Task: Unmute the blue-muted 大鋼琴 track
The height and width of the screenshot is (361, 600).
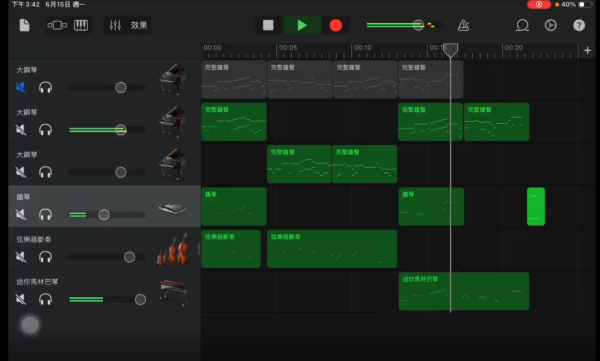Action: coord(21,88)
